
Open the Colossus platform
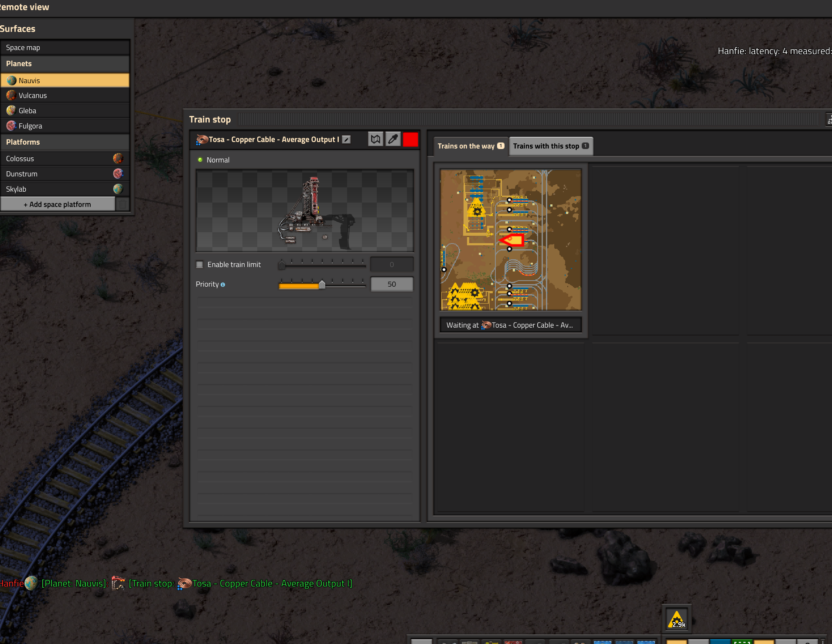coord(57,159)
